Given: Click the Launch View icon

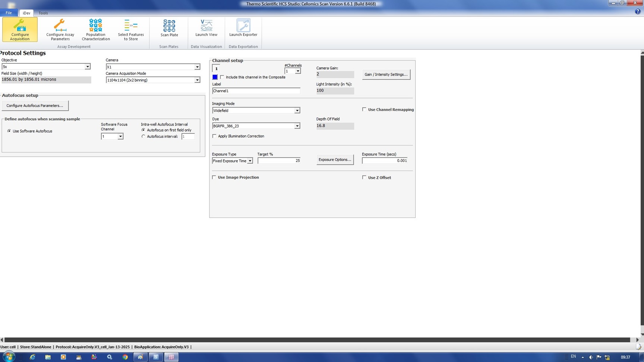Looking at the screenshot, I should pyautogui.click(x=206, y=28).
